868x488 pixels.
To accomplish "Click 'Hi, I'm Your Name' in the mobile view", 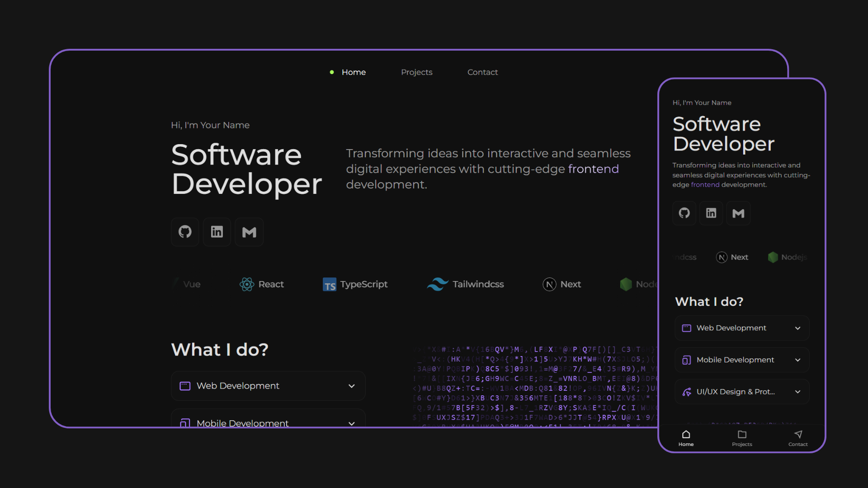I will point(702,103).
